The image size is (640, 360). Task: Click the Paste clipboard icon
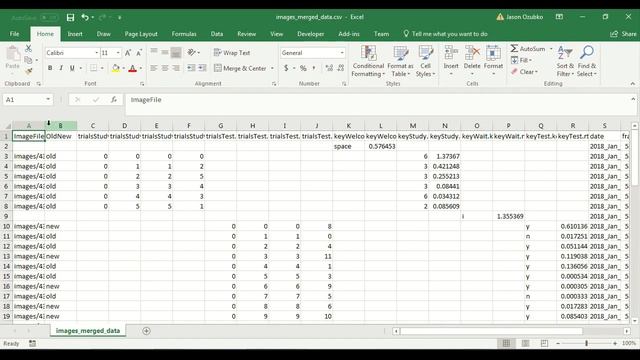tap(13, 53)
